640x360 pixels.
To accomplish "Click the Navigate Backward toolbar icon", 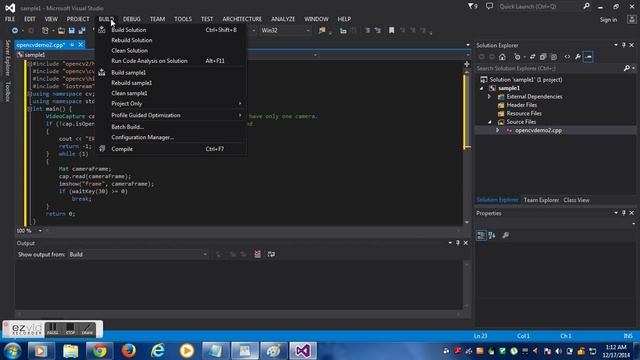I will coord(15,31).
